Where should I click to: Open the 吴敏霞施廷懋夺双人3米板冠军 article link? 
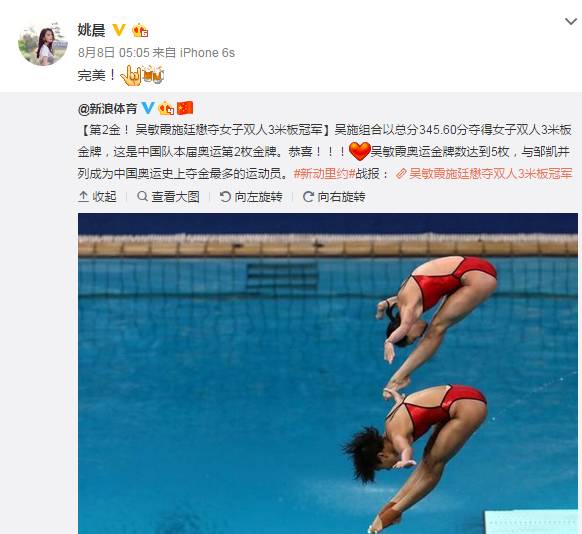coord(484,174)
